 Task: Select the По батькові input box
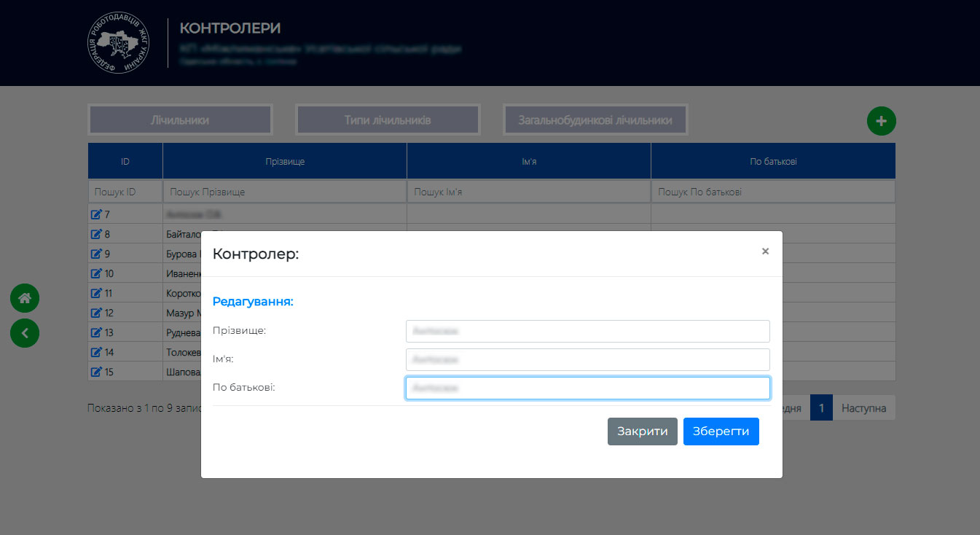(x=587, y=388)
